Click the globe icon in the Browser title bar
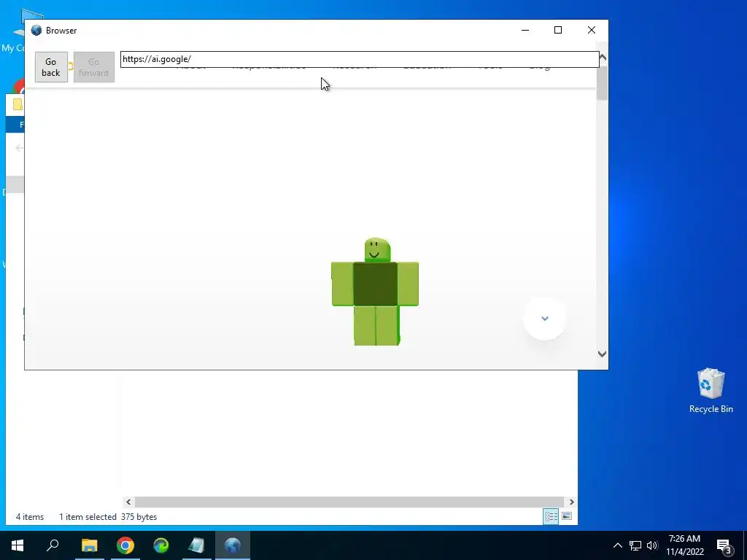 (36, 31)
